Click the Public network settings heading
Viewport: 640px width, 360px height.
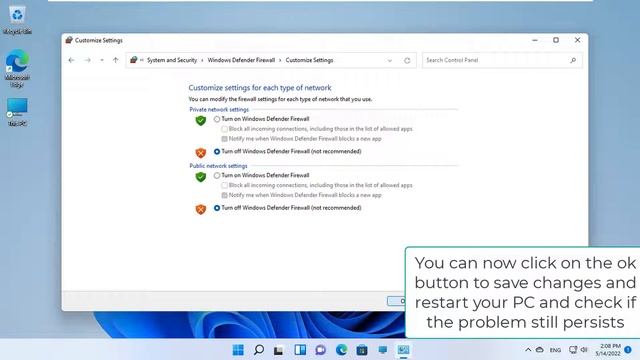point(218,166)
